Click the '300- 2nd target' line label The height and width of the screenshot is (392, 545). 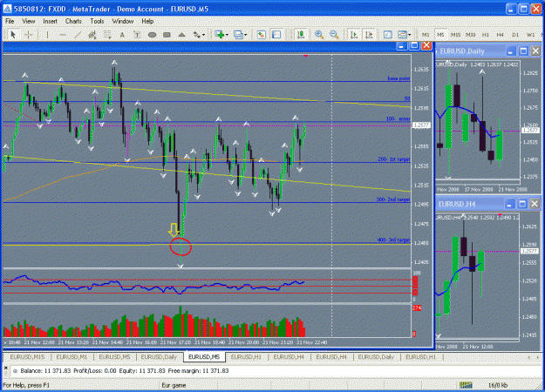pos(393,199)
